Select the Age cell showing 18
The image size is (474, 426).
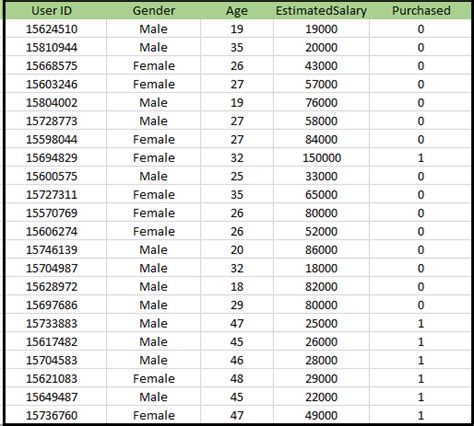[x=237, y=287]
